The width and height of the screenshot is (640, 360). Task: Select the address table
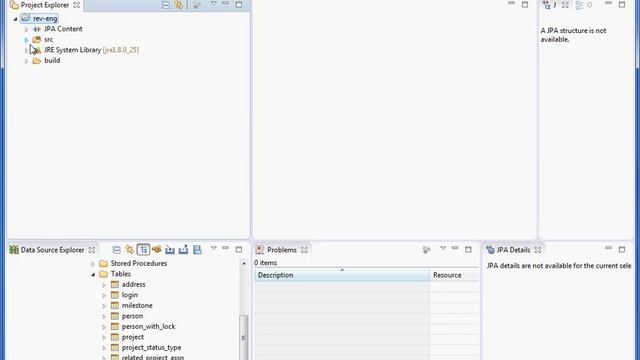tap(133, 284)
